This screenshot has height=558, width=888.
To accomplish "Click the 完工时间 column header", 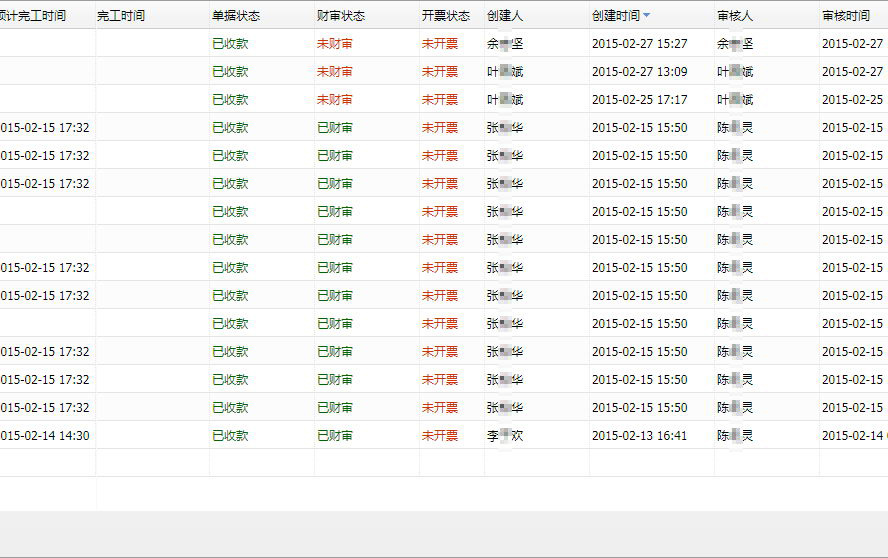I will point(121,16).
